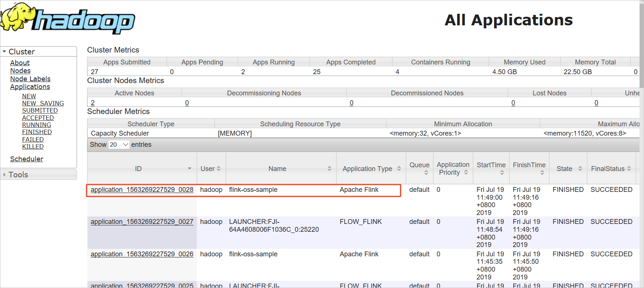Filter applications by FAILED state
The image size is (644, 288).
tap(33, 139)
